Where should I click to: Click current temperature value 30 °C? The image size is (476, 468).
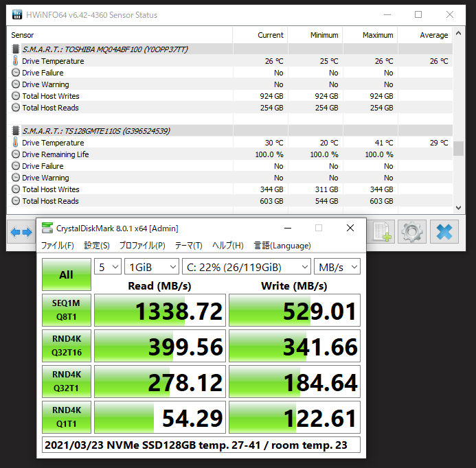(274, 143)
